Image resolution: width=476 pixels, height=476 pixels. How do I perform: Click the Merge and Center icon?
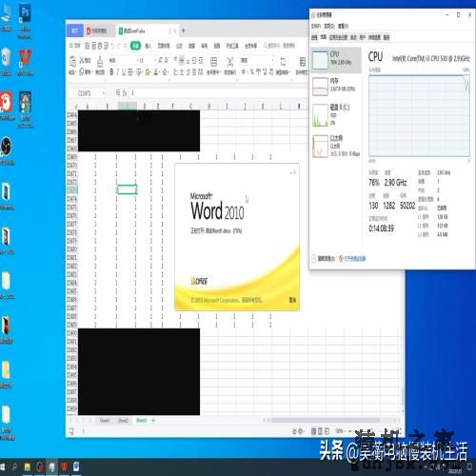click(x=213, y=61)
